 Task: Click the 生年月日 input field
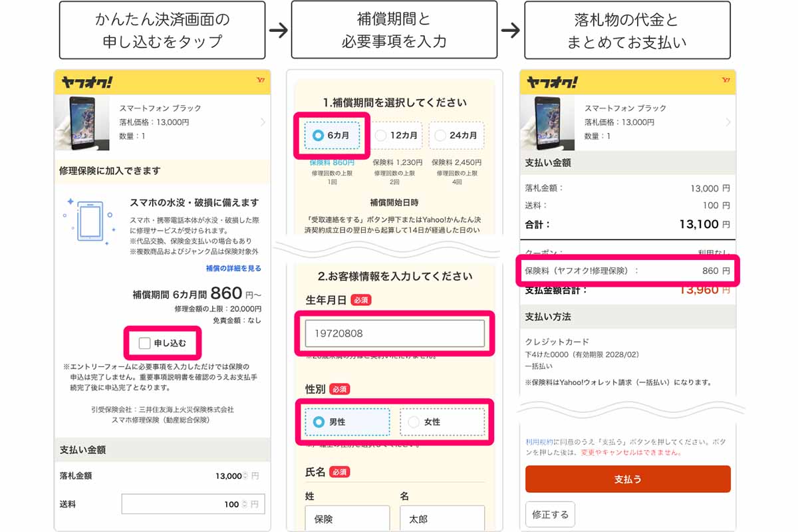point(394,333)
